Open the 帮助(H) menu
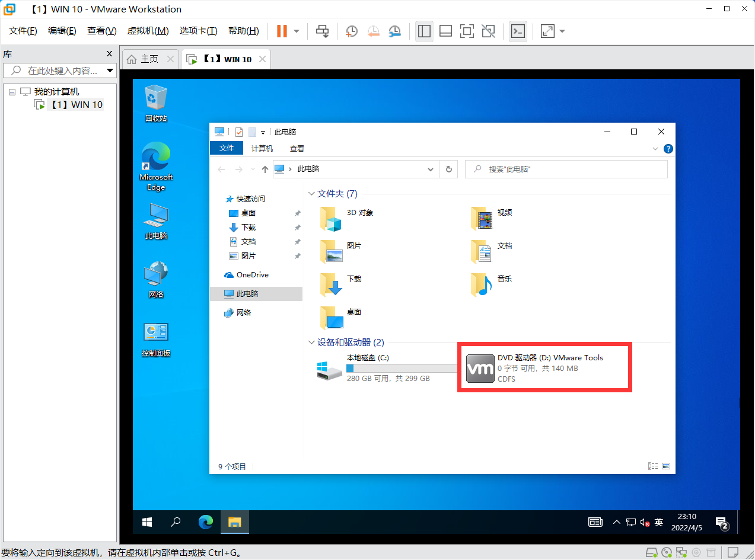 point(244,31)
